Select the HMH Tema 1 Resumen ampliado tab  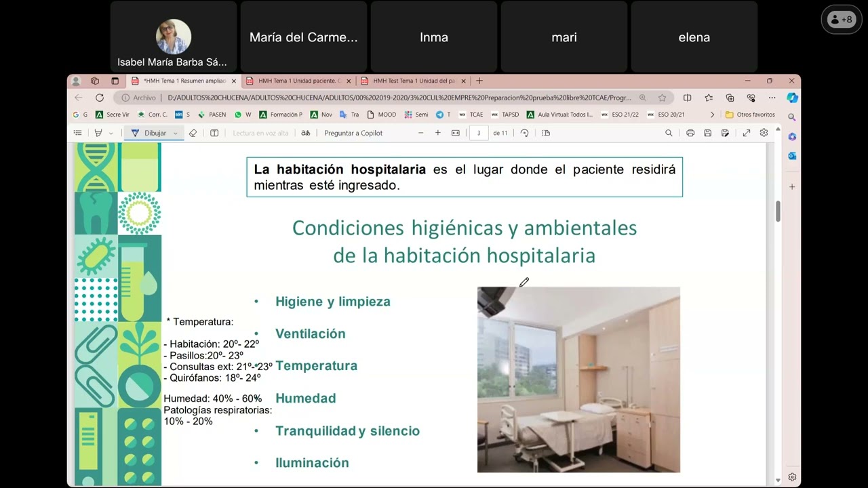click(183, 81)
